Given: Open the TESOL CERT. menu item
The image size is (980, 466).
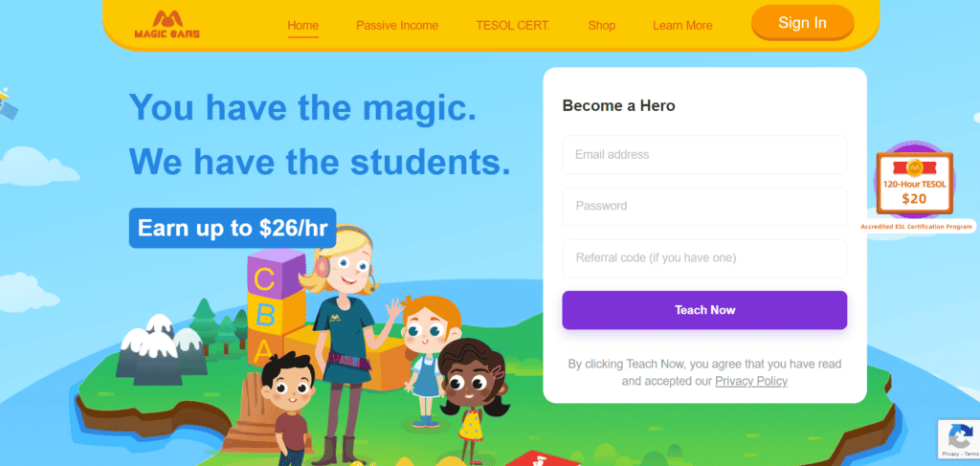Looking at the screenshot, I should coord(513,26).
